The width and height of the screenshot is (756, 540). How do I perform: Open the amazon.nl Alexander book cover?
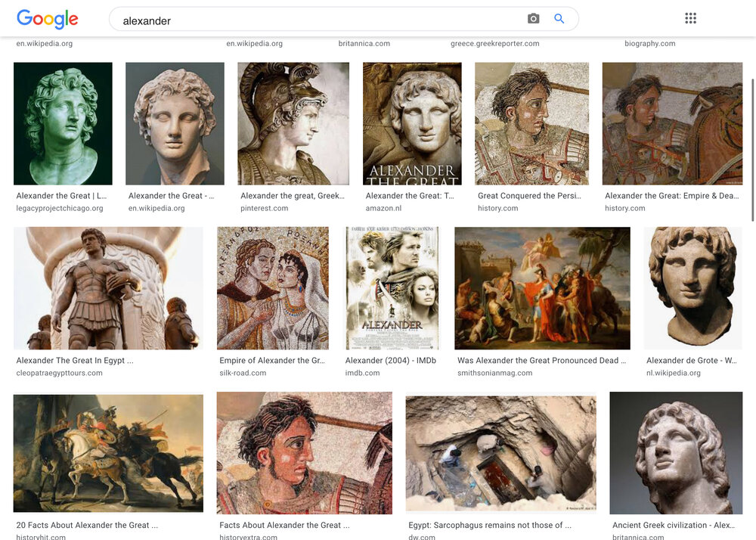coord(412,123)
